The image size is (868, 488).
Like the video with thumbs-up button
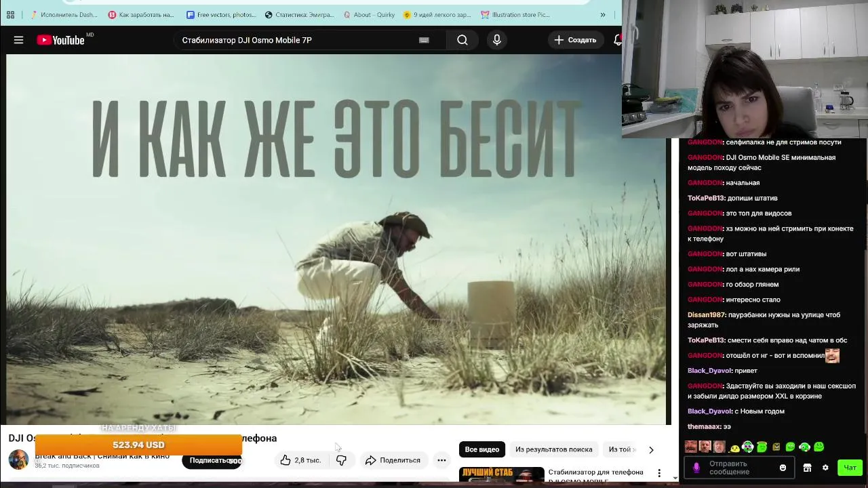[300, 460]
